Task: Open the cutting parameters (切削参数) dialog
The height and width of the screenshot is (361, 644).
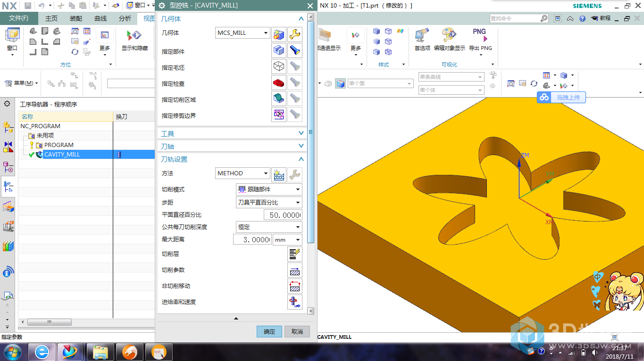Action: tap(295, 270)
